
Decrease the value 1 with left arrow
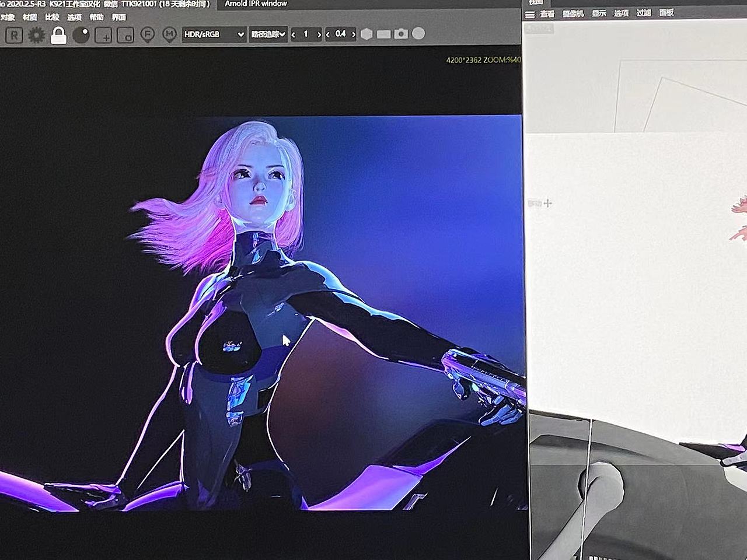click(x=293, y=34)
